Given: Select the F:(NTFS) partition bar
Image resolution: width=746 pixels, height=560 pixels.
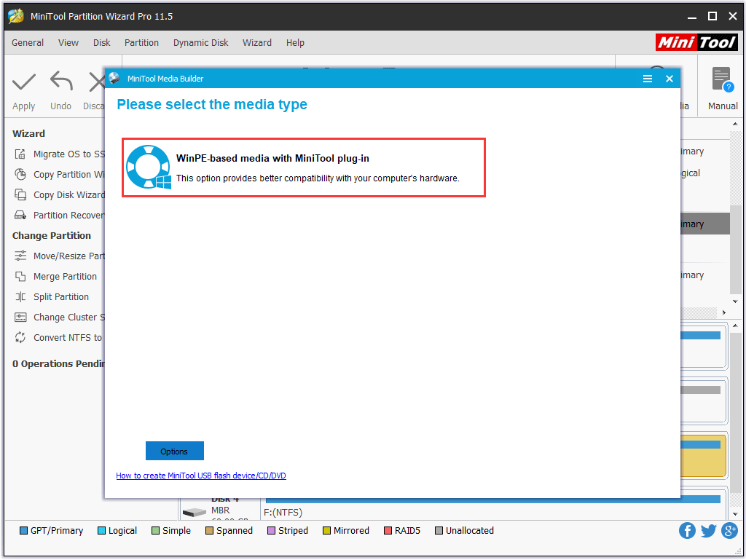Looking at the screenshot, I should [x=492, y=499].
